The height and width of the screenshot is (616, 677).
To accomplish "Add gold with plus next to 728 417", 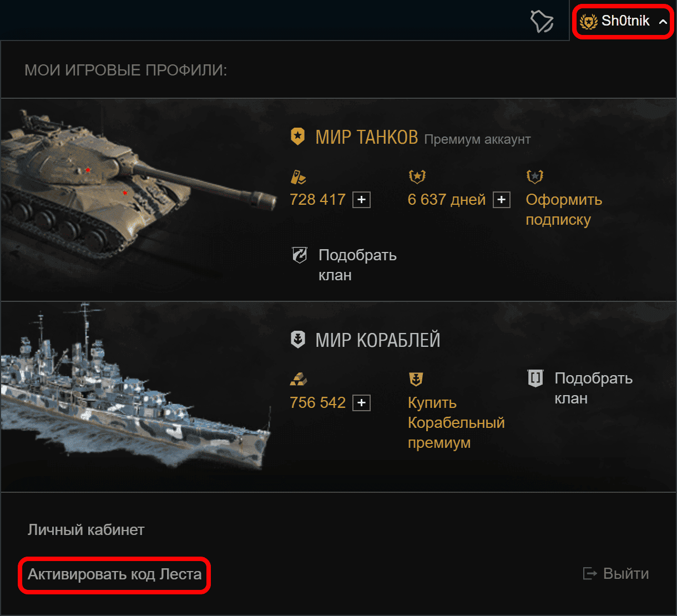I will (x=362, y=200).
